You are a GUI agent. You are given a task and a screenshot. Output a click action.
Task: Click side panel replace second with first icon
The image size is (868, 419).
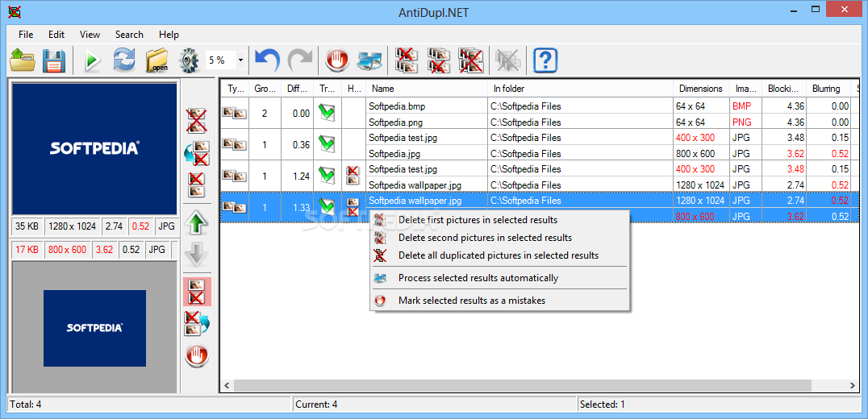point(197,154)
